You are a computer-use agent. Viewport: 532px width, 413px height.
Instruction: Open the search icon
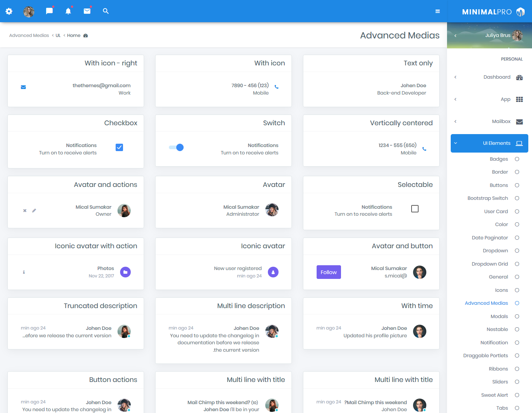tap(106, 11)
